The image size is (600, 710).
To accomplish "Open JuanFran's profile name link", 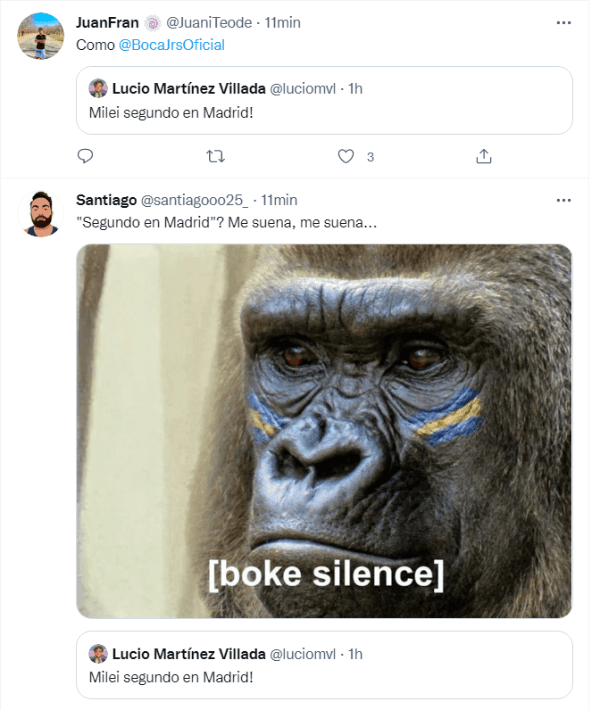I will [107, 22].
